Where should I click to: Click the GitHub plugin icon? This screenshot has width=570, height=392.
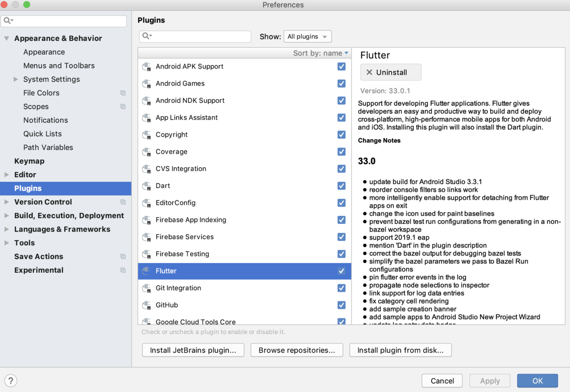146,306
